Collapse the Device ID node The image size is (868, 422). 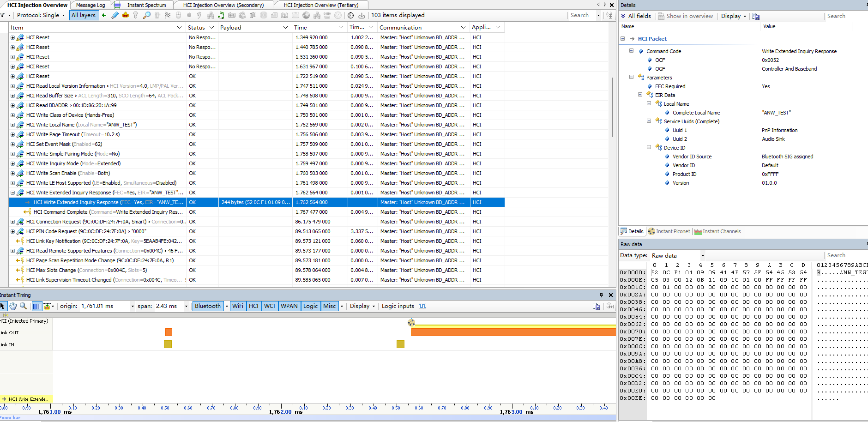649,148
